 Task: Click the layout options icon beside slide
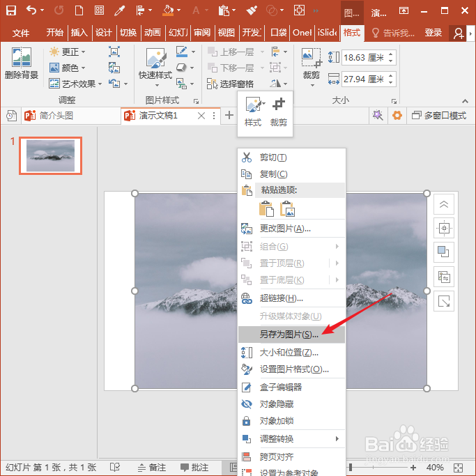pos(444,228)
